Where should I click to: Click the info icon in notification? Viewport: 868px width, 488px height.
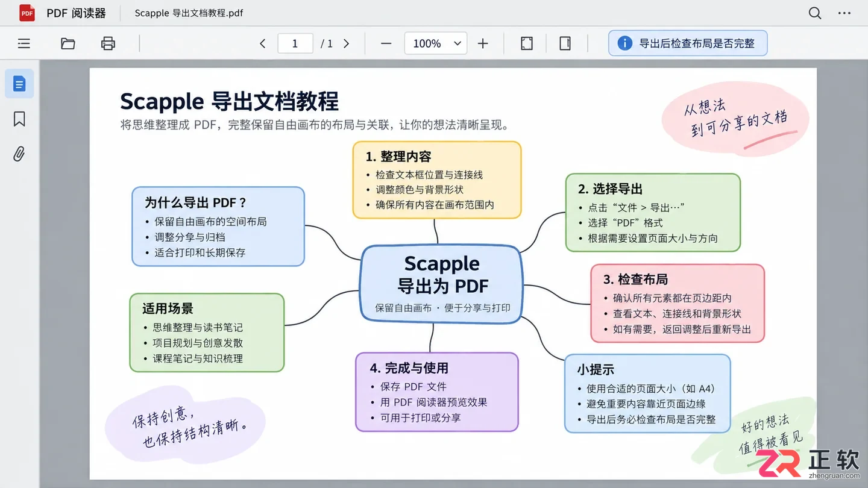(625, 43)
